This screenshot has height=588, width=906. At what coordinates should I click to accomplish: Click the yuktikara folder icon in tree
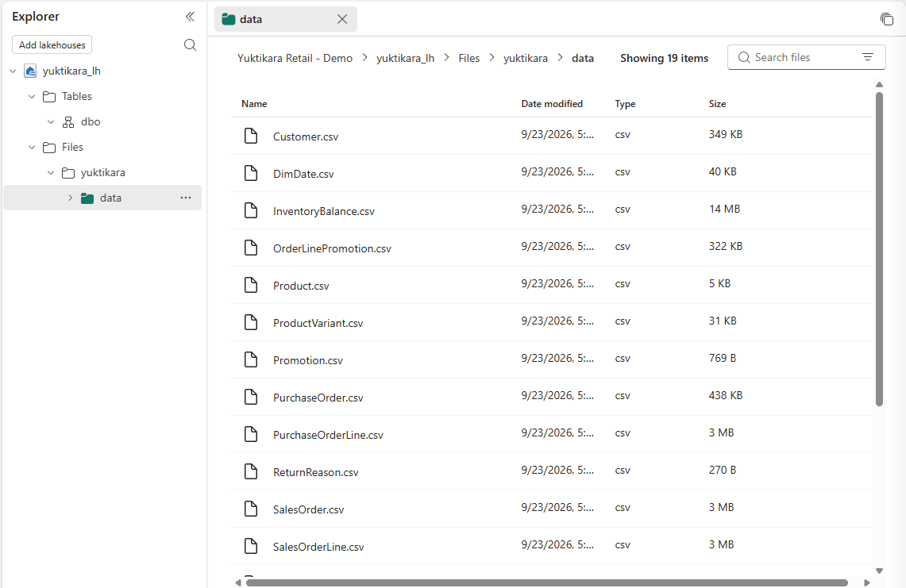click(x=68, y=173)
